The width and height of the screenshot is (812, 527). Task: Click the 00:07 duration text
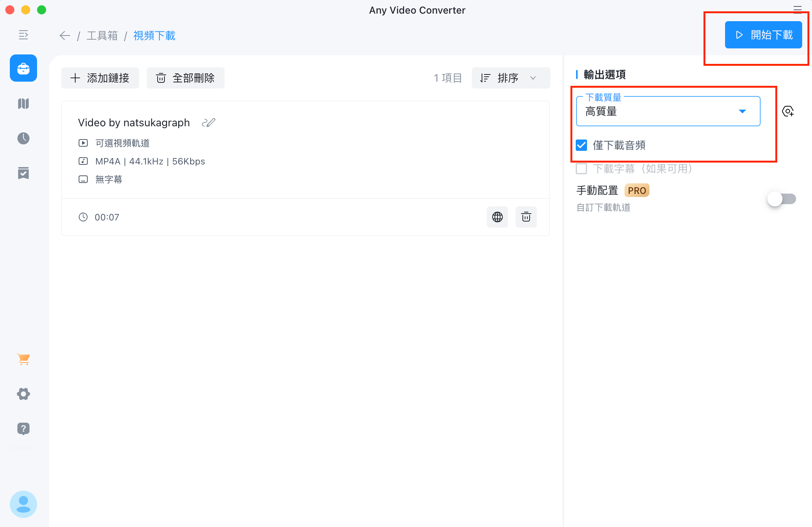[x=107, y=217]
